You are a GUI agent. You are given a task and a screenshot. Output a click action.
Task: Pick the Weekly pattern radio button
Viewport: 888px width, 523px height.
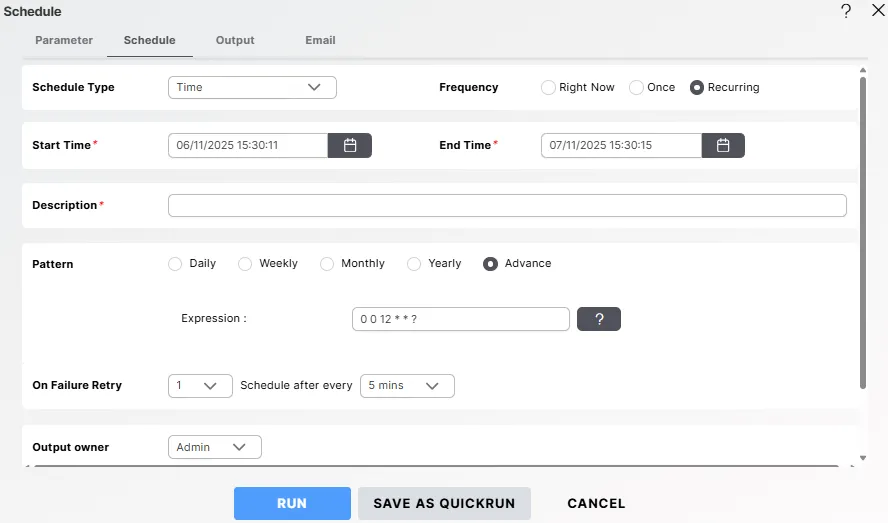245,264
